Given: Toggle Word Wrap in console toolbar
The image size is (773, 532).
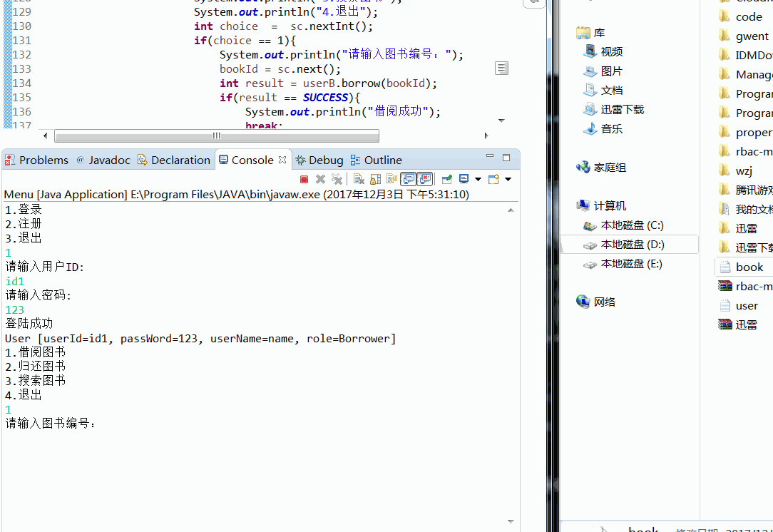Looking at the screenshot, I should coord(391,180).
